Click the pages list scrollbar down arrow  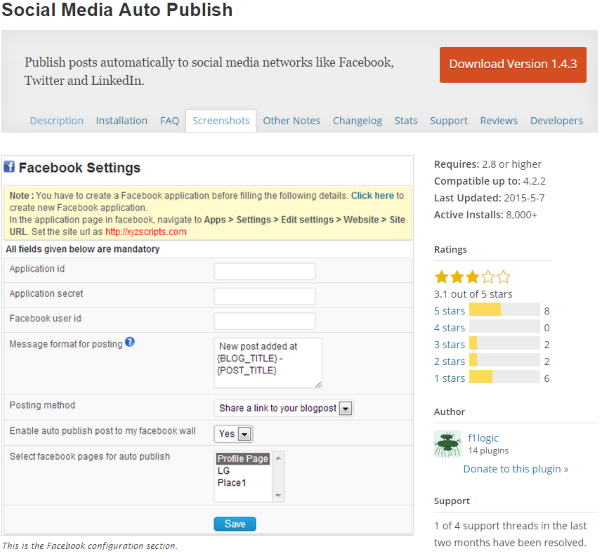(278, 495)
